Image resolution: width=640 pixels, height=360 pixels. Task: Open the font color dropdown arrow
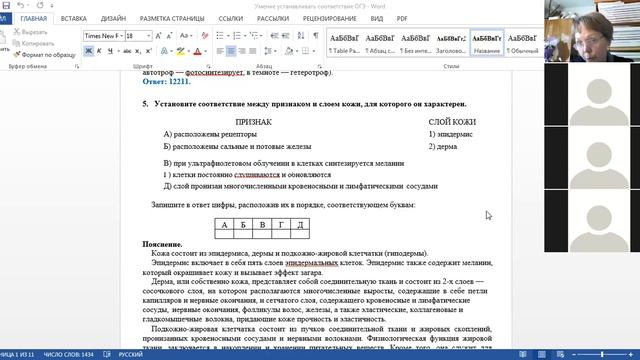click(x=206, y=51)
